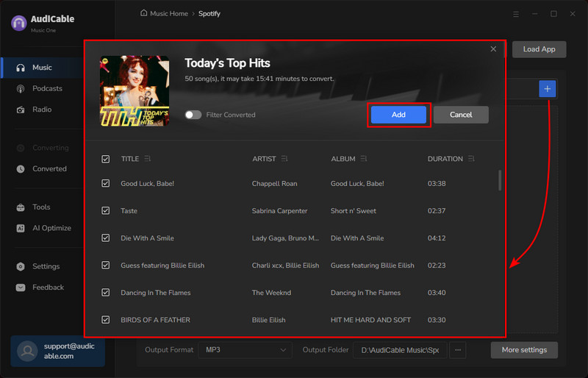
Task: Click the Feedback envelope icon
Action: tap(21, 288)
